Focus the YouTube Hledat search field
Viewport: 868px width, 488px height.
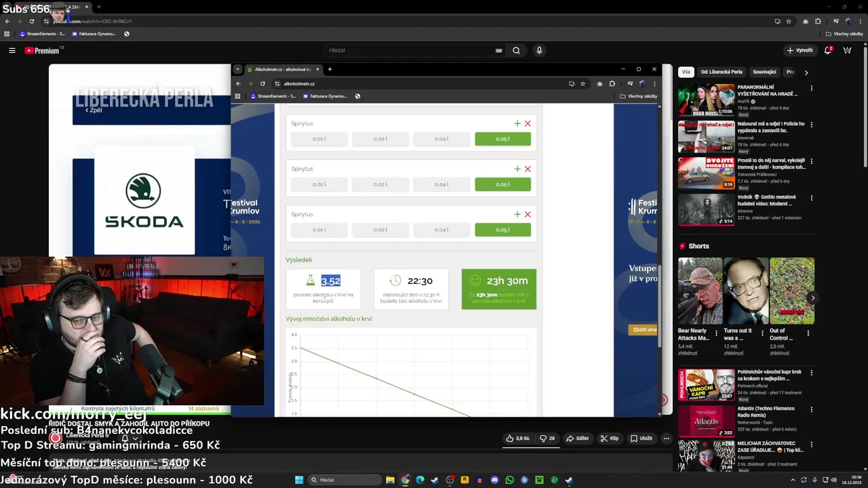coord(415,50)
